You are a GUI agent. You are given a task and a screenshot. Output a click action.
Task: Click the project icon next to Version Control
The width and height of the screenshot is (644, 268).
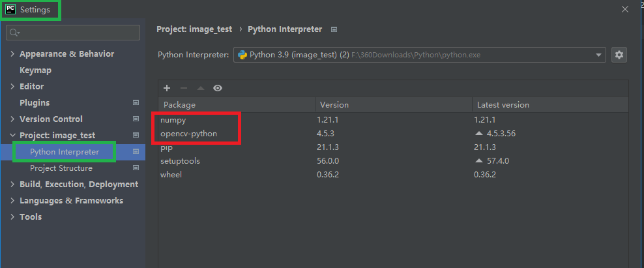tap(136, 119)
